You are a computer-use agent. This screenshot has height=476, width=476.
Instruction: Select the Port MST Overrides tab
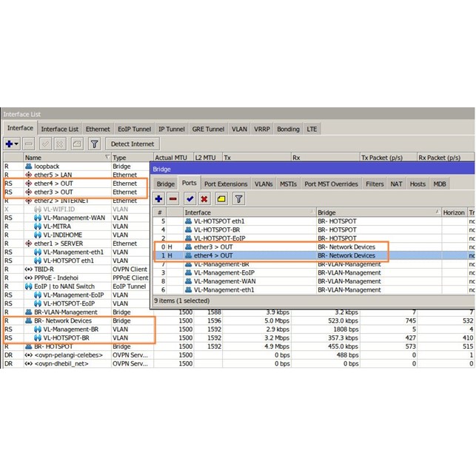coord(331,184)
